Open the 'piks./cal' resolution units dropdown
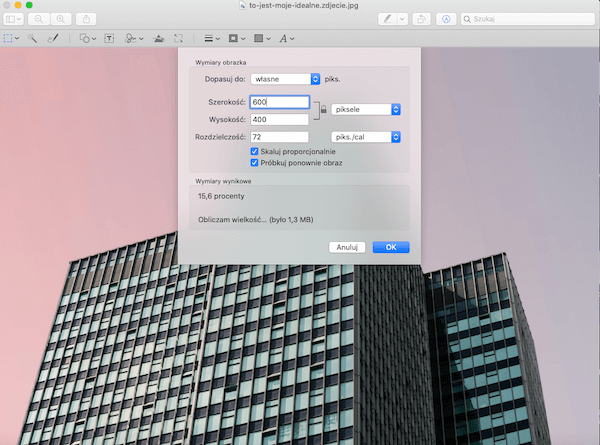Viewport: 600px width, 445px height. point(366,137)
